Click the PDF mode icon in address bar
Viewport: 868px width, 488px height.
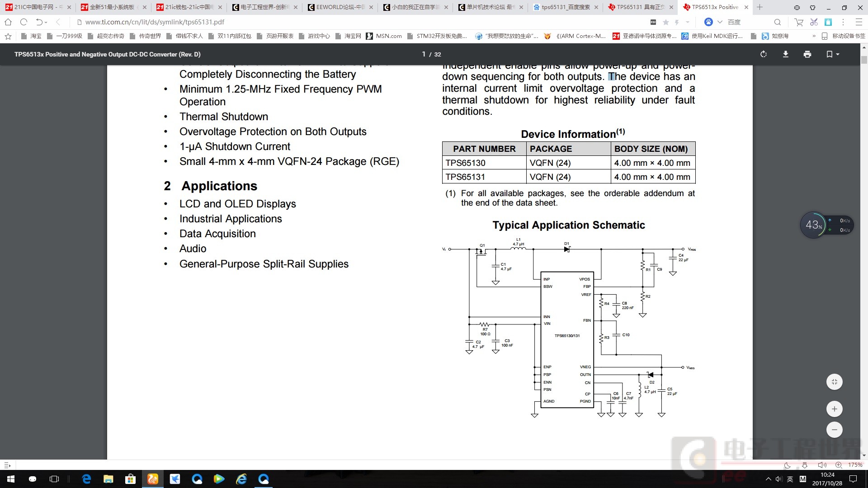[653, 22]
